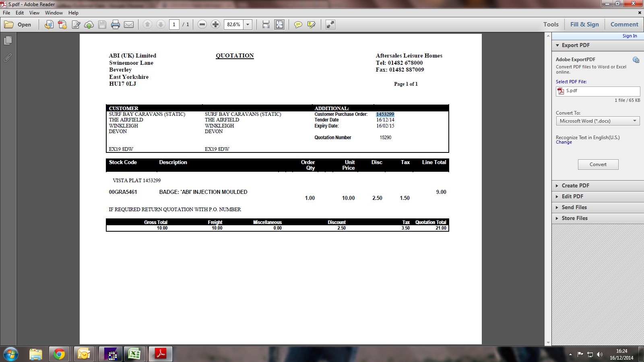
Task: Click the Sign In link
Action: 630,36
